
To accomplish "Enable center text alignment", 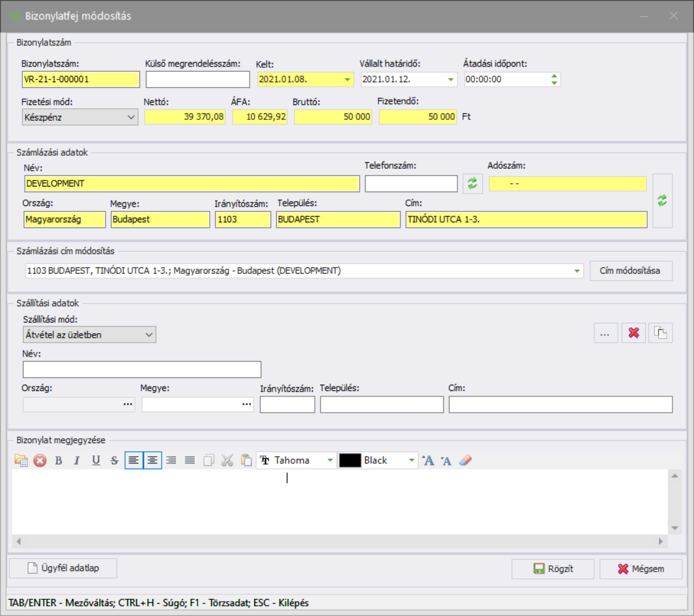I will point(152,460).
